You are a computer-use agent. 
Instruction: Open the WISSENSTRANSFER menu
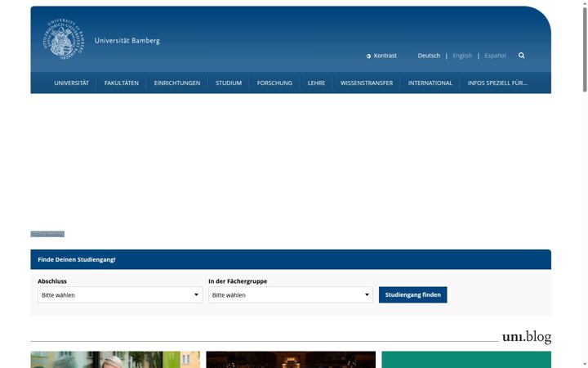tap(367, 83)
